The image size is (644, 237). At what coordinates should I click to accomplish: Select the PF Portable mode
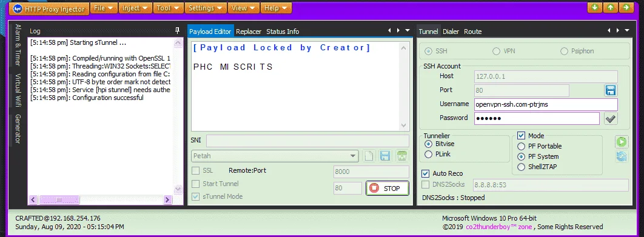[x=521, y=146]
